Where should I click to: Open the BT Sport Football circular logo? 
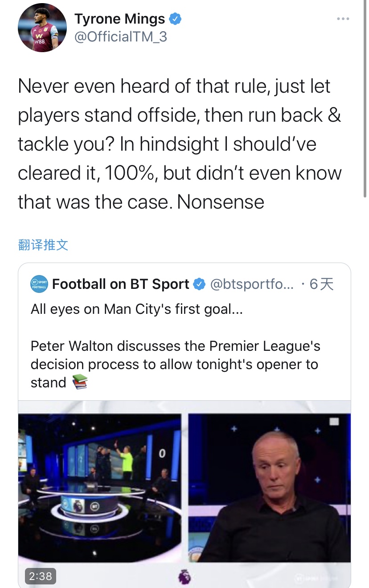pos(39,284)
